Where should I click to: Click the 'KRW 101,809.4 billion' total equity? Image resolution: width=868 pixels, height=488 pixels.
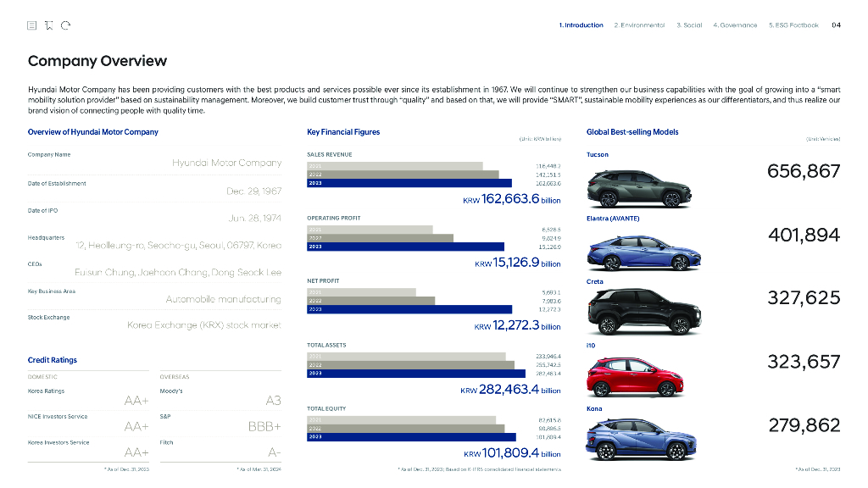(x=512, y=453)
